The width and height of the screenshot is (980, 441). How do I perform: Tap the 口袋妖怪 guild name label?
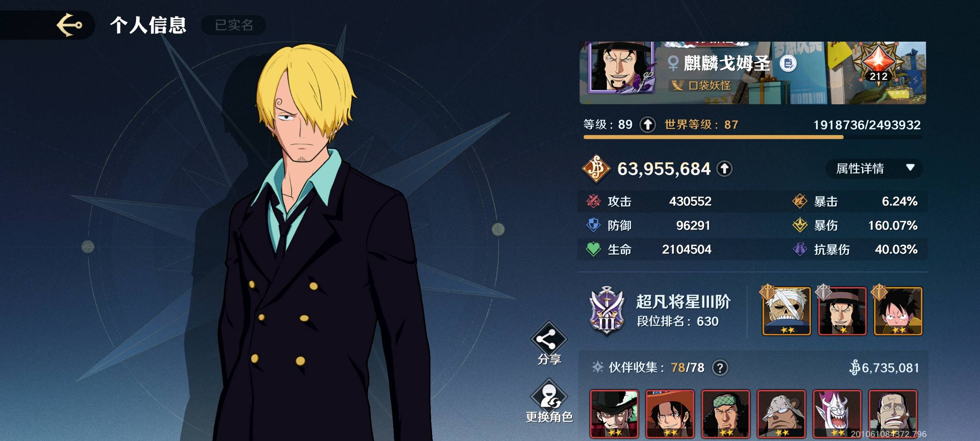pos(710,85)
